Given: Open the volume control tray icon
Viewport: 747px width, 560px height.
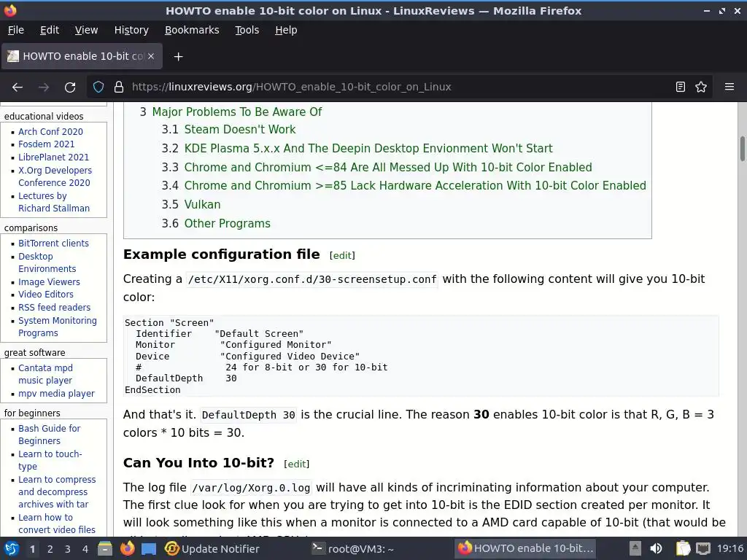Looking at the screenshot, I should pyautogui.click(x=656, y=548).
